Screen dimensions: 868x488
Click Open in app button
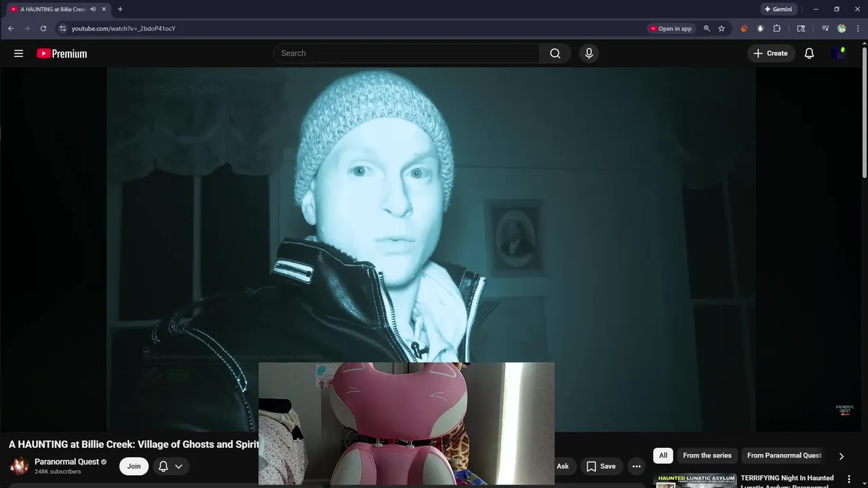(671, 28)
